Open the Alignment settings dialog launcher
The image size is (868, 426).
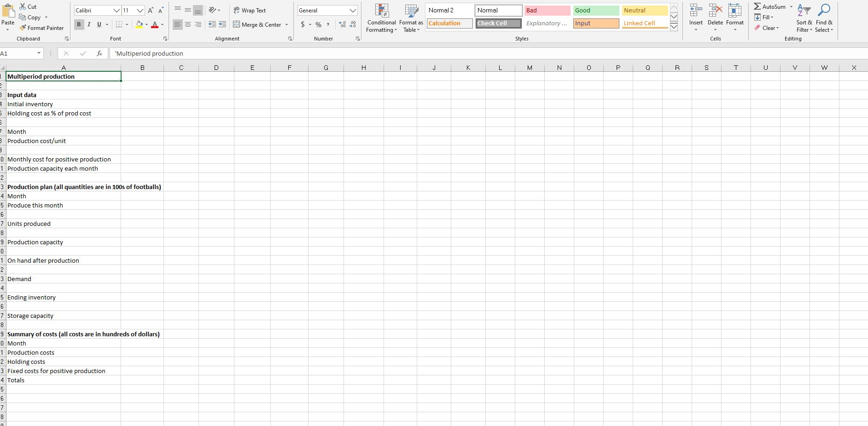290,39
